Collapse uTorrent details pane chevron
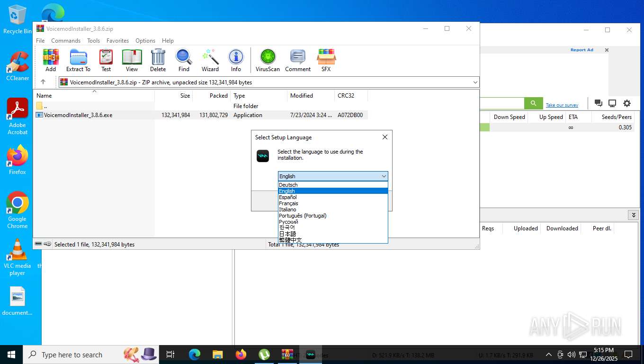 point(633,215)
